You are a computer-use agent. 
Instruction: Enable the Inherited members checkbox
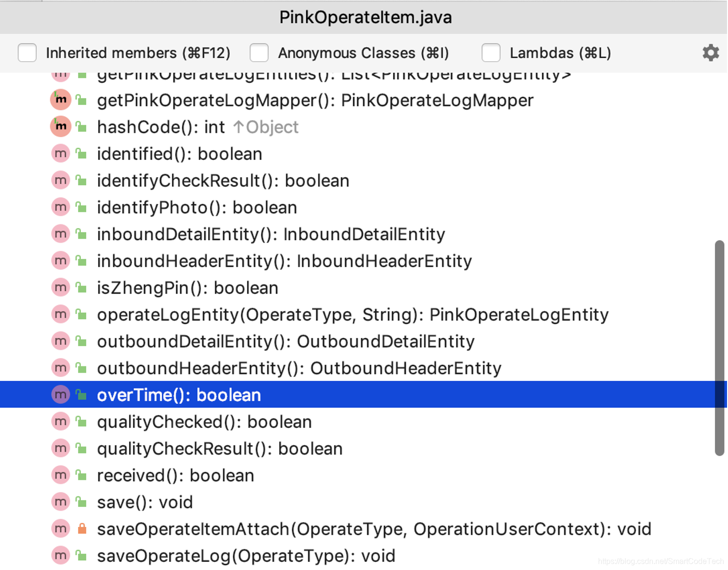click(27, 53)
